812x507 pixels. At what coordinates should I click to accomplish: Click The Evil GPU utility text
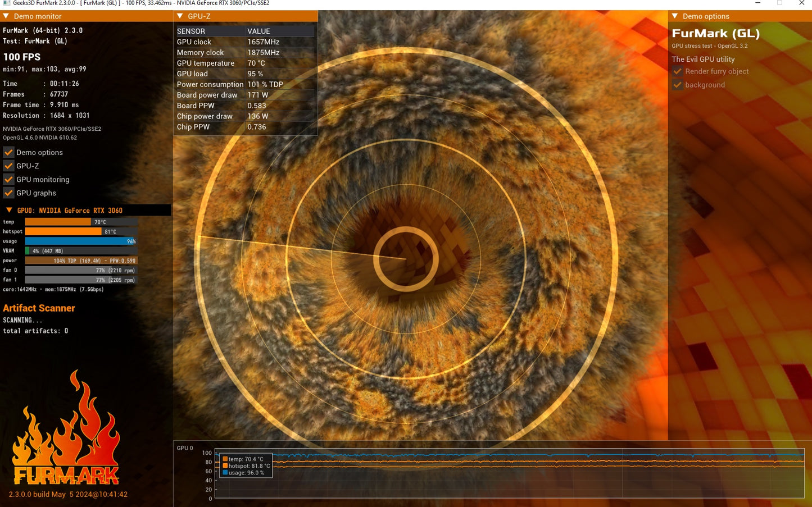click(x=703, y=59)
